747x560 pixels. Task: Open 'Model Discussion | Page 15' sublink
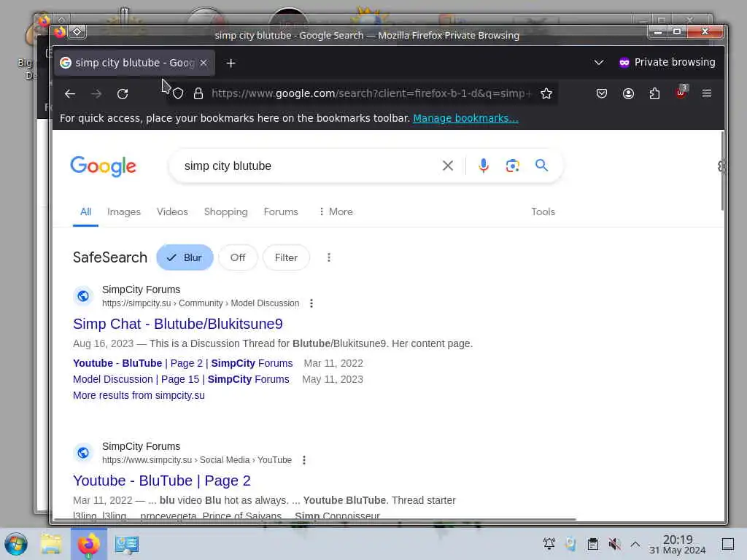coord(181,379)
